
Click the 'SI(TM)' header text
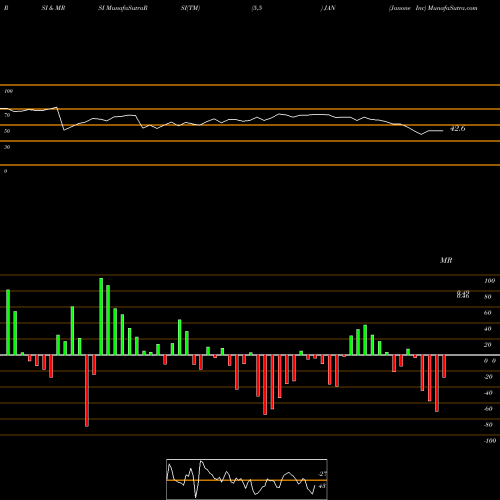[190, 8]
